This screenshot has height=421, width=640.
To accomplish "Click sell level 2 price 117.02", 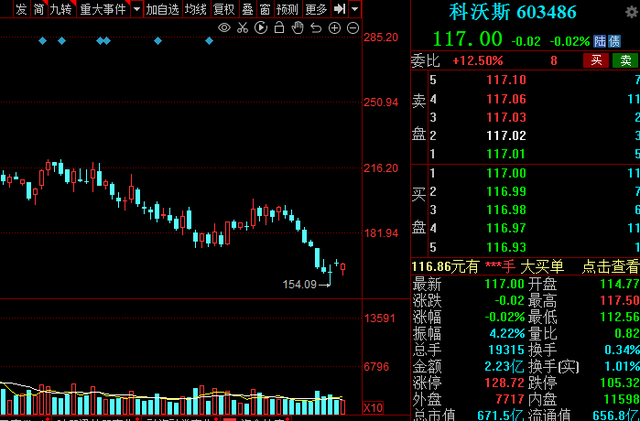I will (506, 135).
